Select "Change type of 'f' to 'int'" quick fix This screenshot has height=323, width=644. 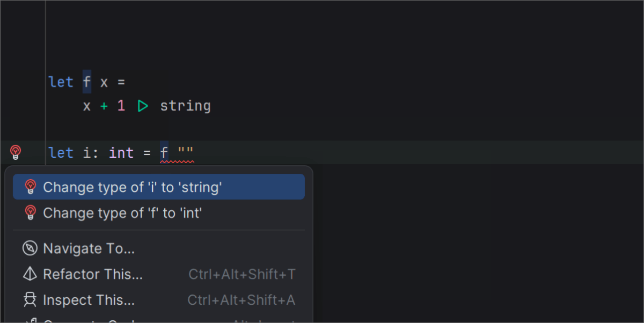[122, 213]
